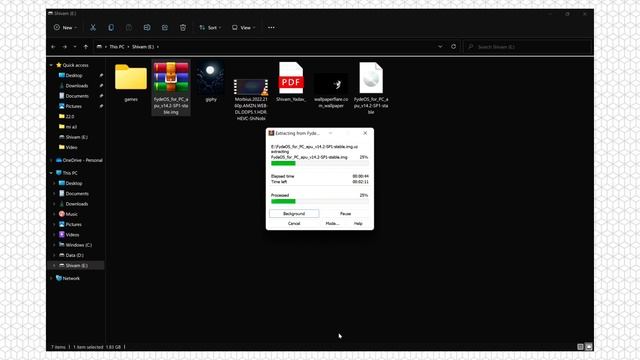Image resolution: width=640 pixels, height=360 pixels.
Task: Open the Video folder in Quick access
Action: (x=71, y=147)
